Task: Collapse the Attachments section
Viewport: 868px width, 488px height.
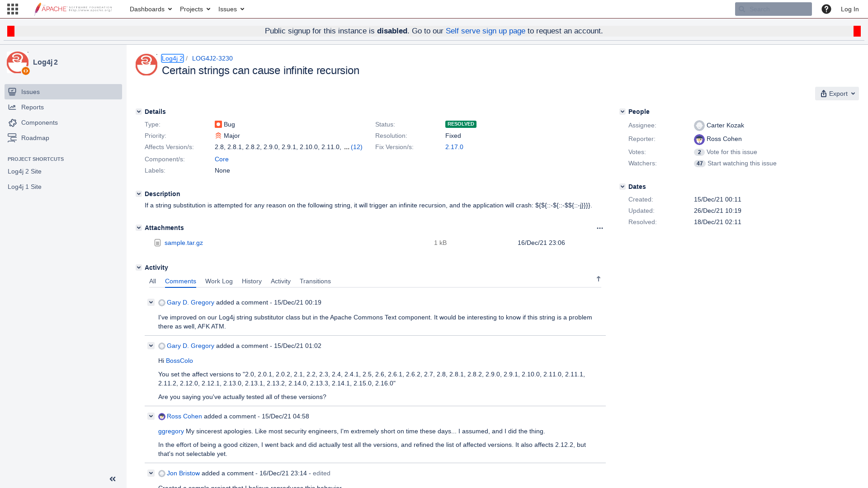Action: (139, 228)
